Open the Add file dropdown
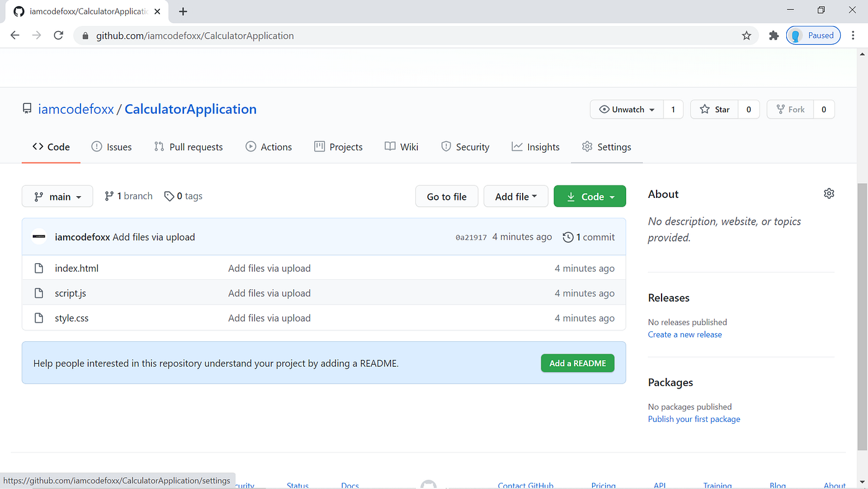This screenshot has height=489, width=868. tap(516, 196)
